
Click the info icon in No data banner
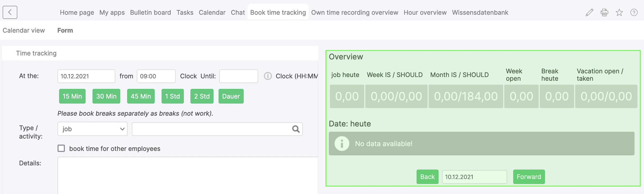(x=342, y=144)
